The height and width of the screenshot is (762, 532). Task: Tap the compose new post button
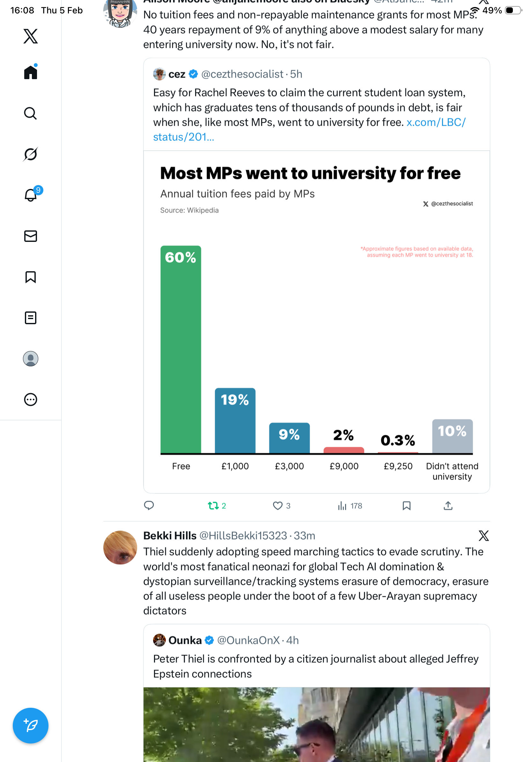click(x=31, y=725)
